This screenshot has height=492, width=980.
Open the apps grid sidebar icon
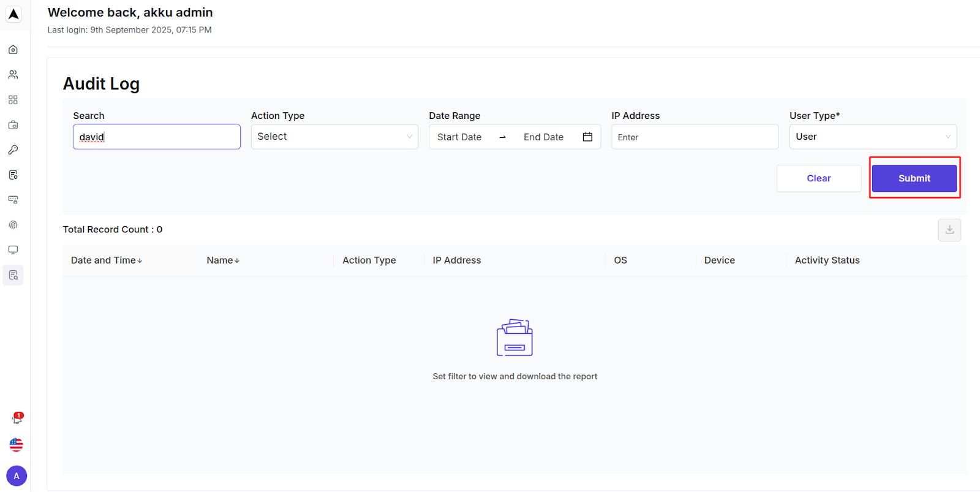(13, 100)
